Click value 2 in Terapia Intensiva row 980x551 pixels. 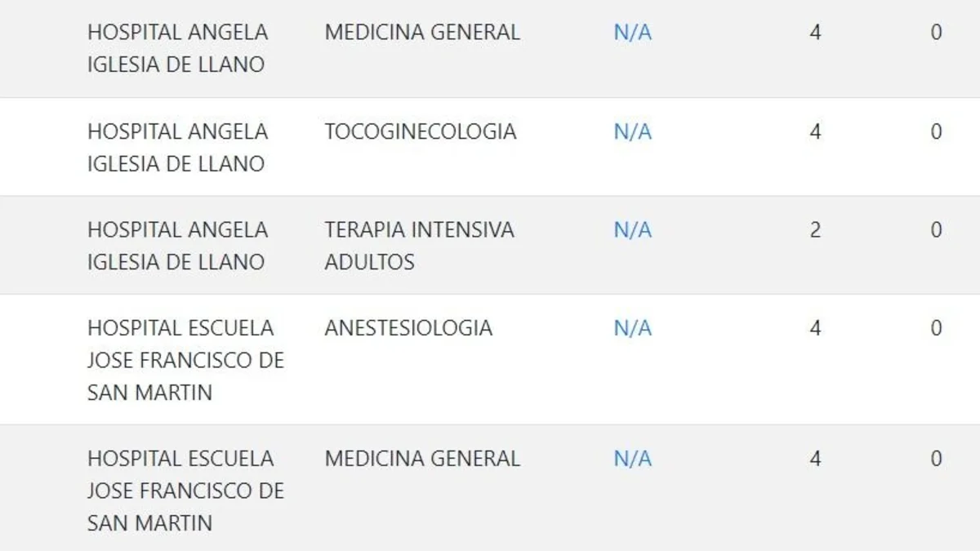[x=815, y=230]
